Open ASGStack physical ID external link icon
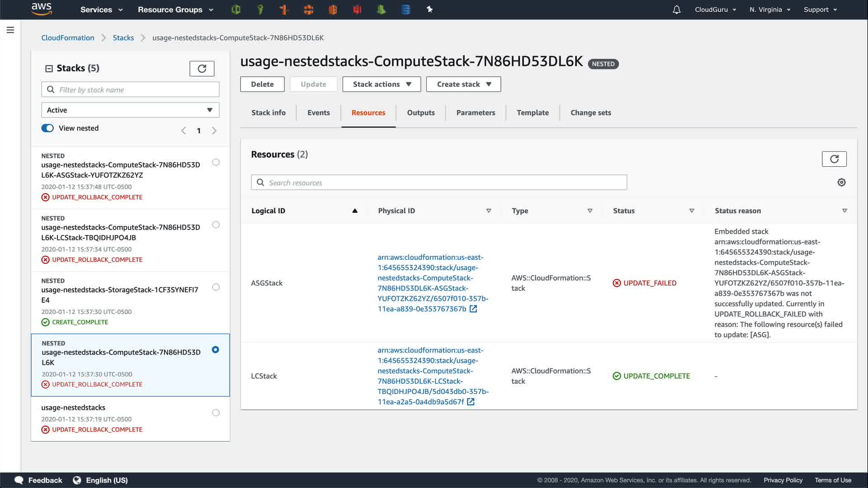Screen dimensions: 868x488 tap(473, 309)
